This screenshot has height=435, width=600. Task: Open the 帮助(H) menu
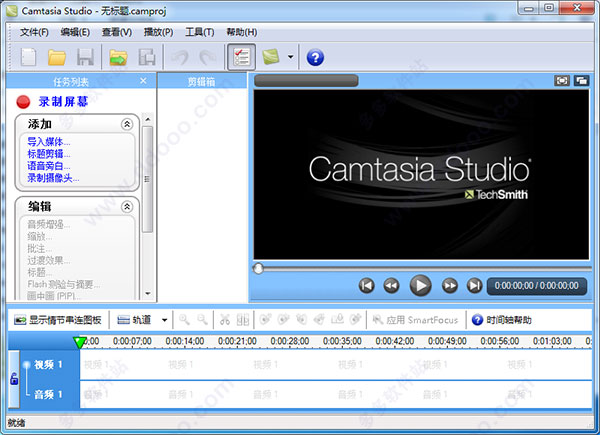click(241, 32)
